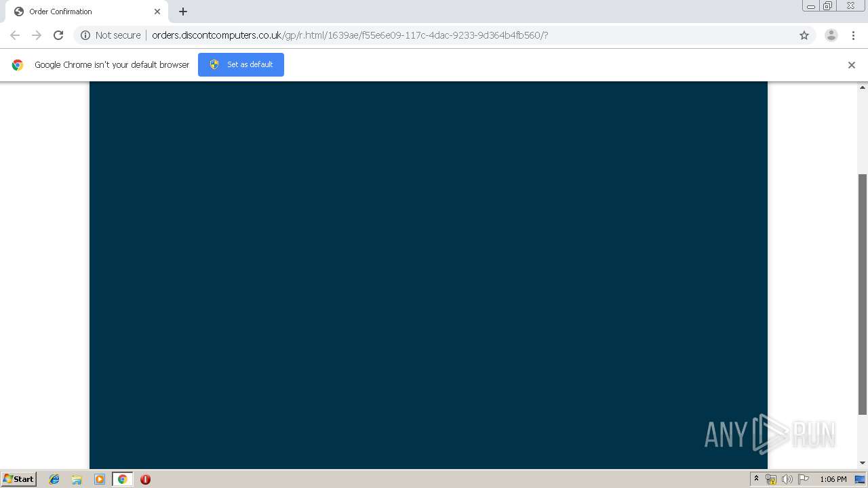868x488 pixels.
Task: Show hidden system tray icons
Action: click(x=756, y=479)
